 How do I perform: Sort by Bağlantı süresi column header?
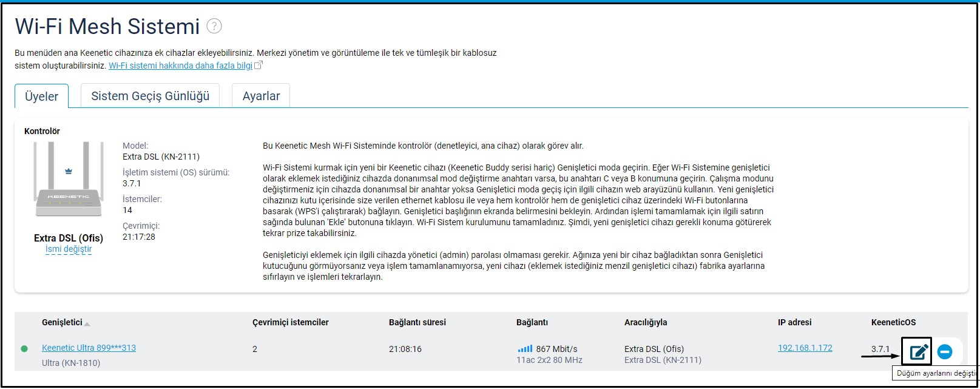417,322
